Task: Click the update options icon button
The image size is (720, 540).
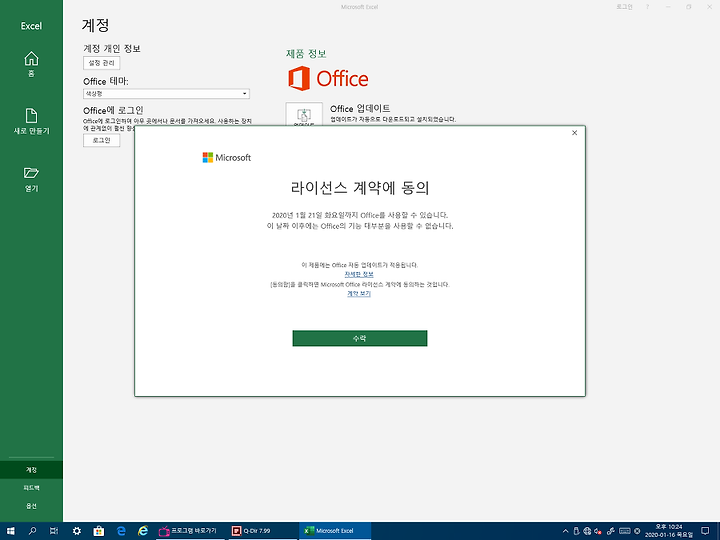Action: (304, 114)
